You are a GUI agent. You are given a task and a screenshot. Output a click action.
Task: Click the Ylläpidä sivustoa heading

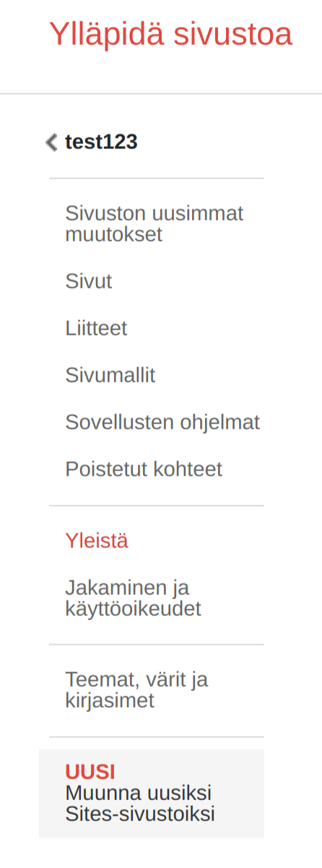click(170, 35)
